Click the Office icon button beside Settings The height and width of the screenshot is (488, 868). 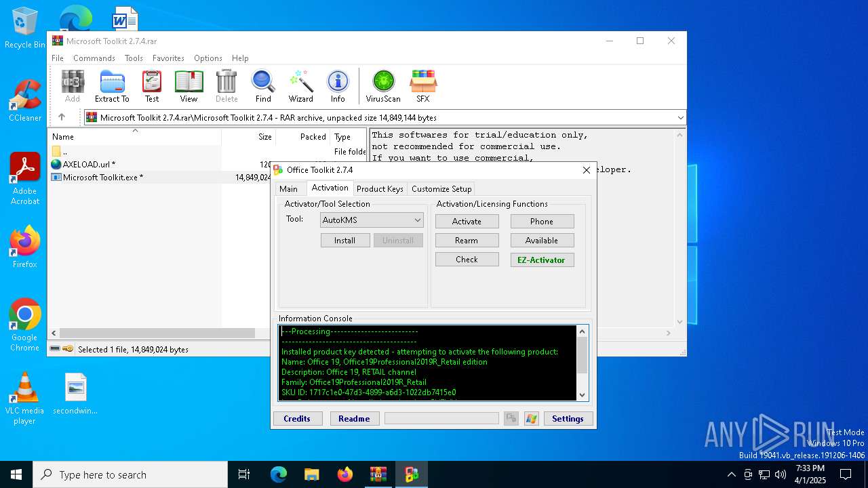click(x=532, y=419)
